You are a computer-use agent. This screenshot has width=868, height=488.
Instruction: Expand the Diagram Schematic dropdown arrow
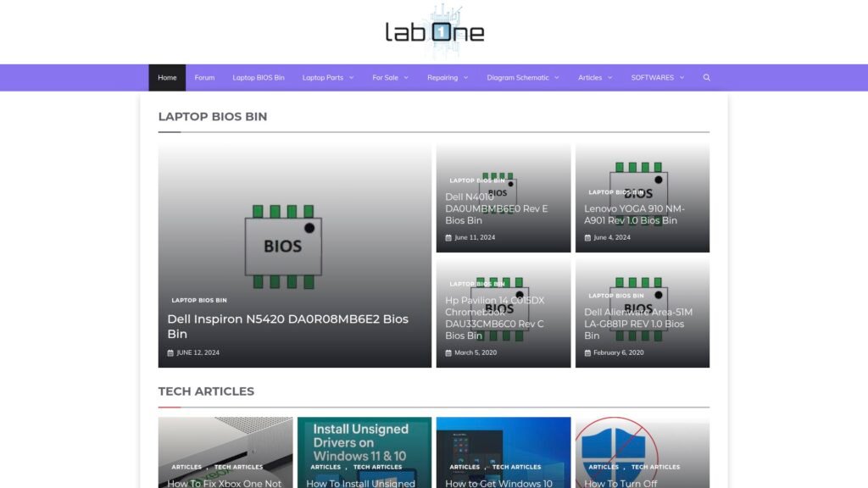pos(556,78)
